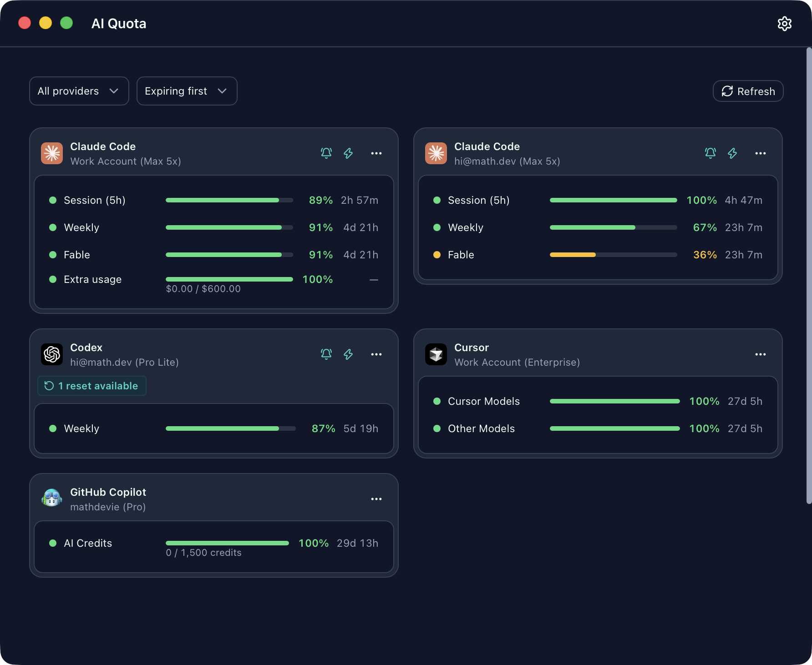This screenshot has width=812, height=665.
Task: Toggle alert bell on Claude Code hi@math.dev card
Action: [710, 153]
